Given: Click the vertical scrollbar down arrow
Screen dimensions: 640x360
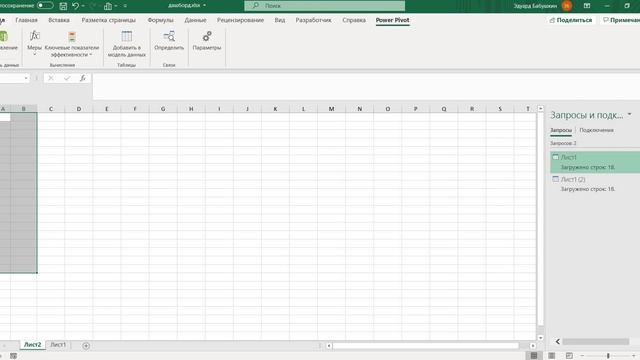Looking at the screenshot, I should 540,338.
